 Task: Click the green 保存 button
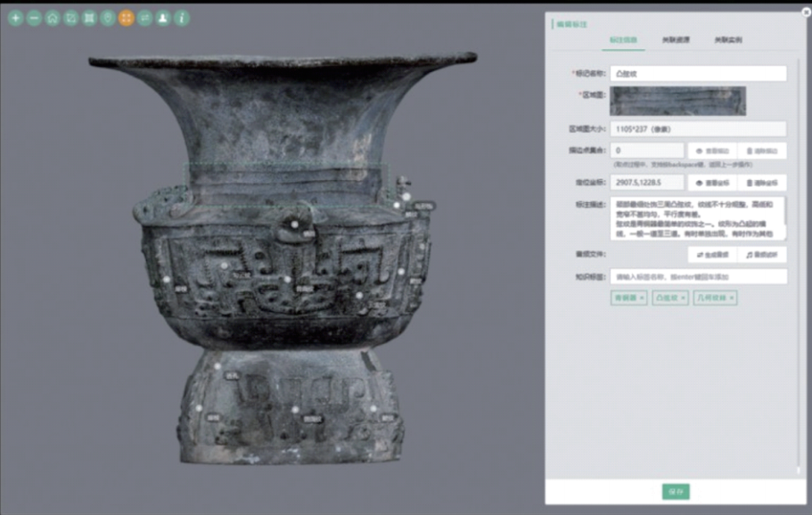point(676,492)
